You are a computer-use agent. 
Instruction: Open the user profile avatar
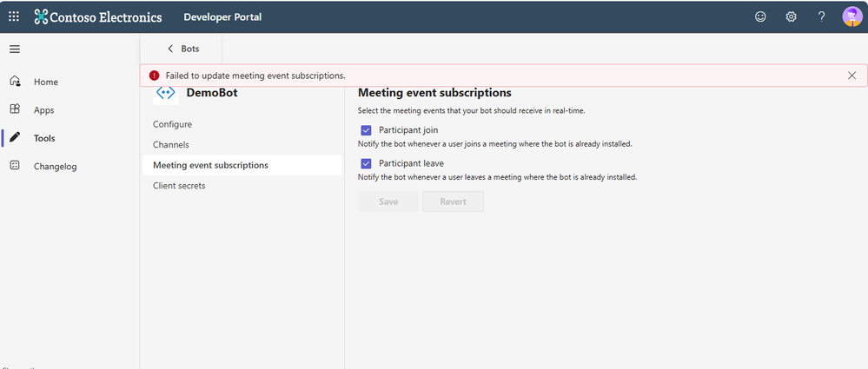click(x=851, y=16)
